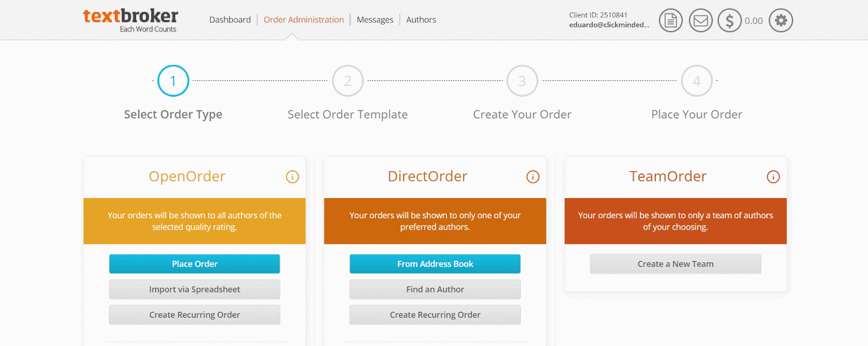Open Authors menu item
This screenshot has width=868, height=346.
pyautogui.click(x=421, y=20)
